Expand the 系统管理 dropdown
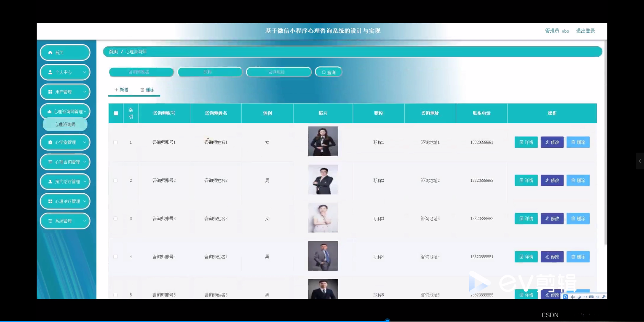This screenshot has height=322, width=644. click(85, 221)
